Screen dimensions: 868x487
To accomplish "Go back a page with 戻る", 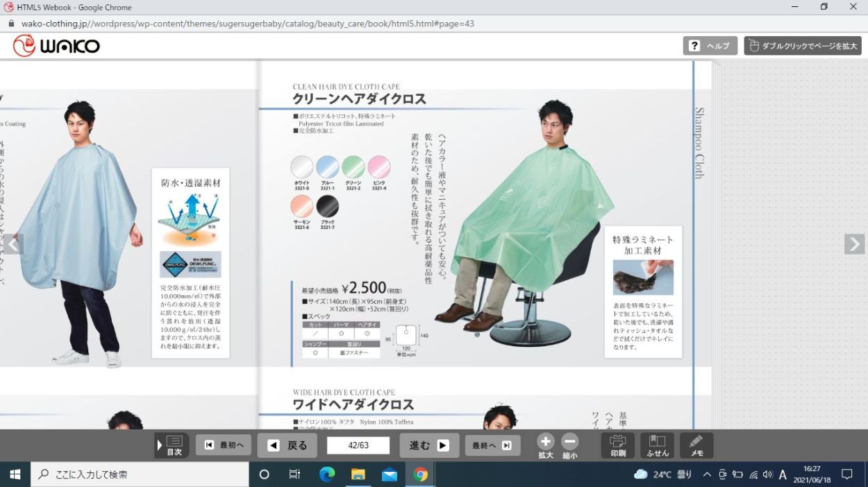I will [x=287, y=445].
